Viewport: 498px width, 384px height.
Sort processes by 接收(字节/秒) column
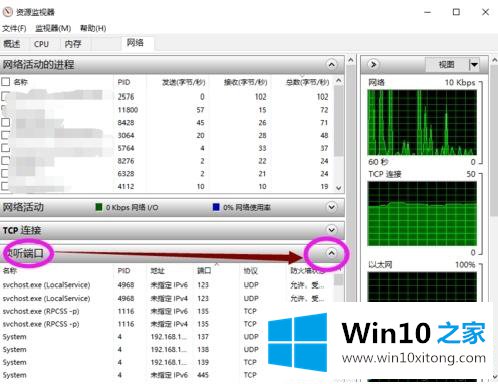pyautogui.click(x=245, y=82)
